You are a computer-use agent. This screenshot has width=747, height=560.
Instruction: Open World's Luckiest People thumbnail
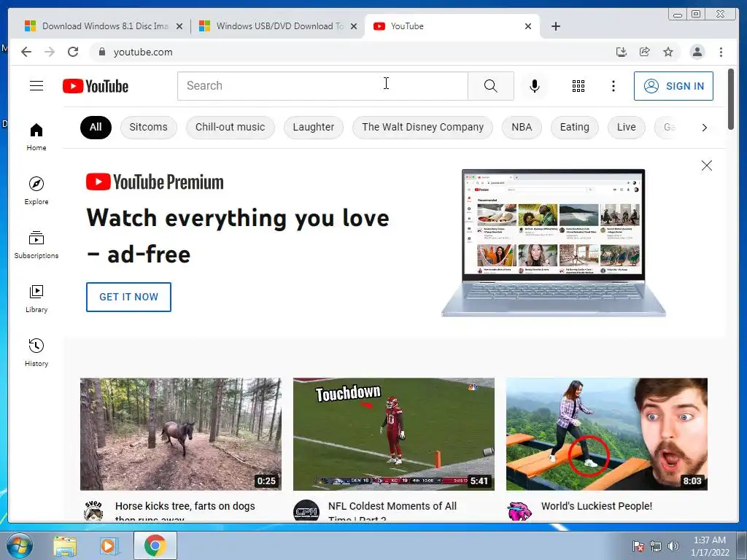tap(606, 434)
